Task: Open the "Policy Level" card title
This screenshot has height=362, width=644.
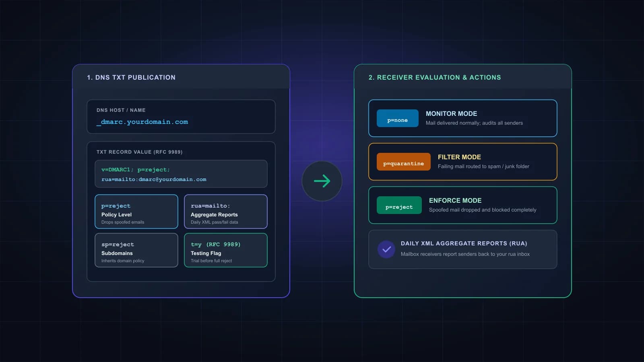Action: [116, 215]
